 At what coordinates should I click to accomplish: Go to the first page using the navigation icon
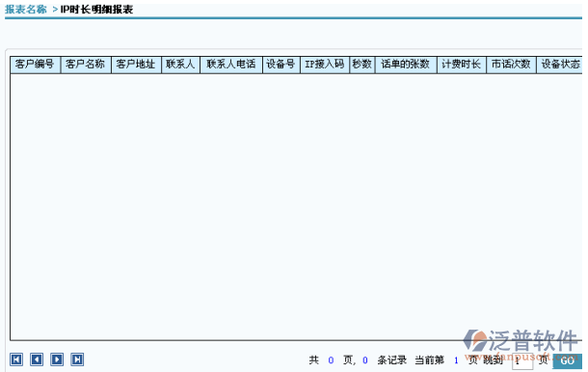pos(16,359)
